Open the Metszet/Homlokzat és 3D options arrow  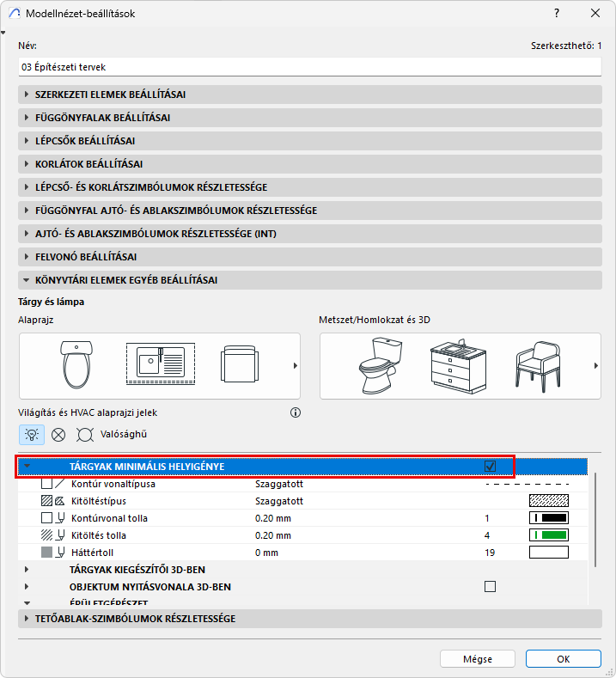(595, 366)
